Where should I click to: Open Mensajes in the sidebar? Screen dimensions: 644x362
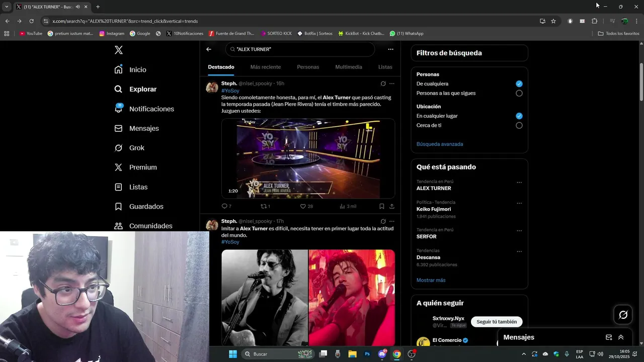[x=136, y=128]
